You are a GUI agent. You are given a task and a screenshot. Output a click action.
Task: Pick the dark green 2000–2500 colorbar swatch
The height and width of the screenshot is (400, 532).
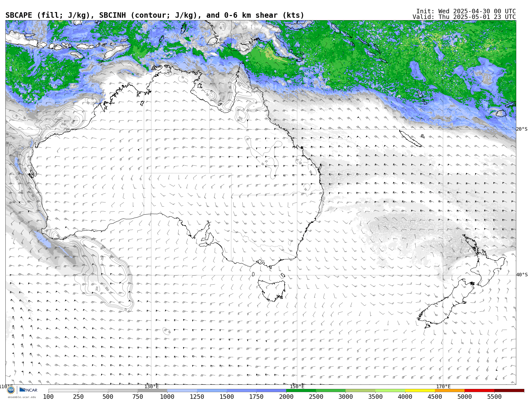click(x=301, y=391)
